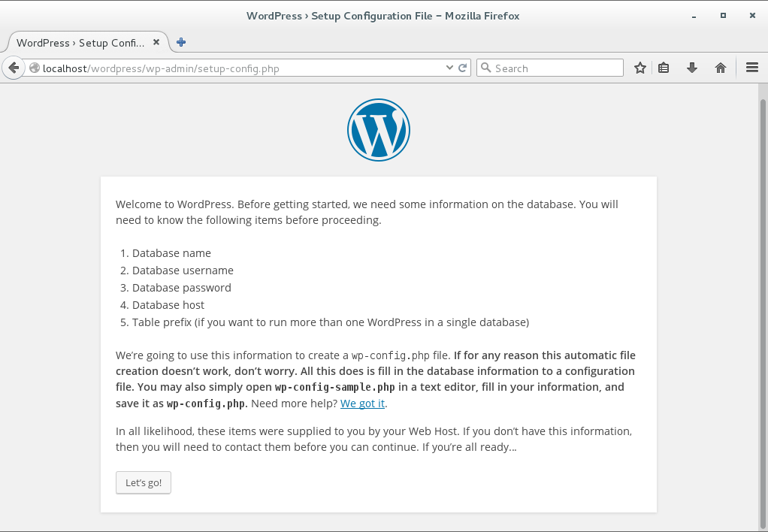The width and height of the screenshot is (768, 532).
Task: Click the site identity globe icon
Action: coord(34,67)
